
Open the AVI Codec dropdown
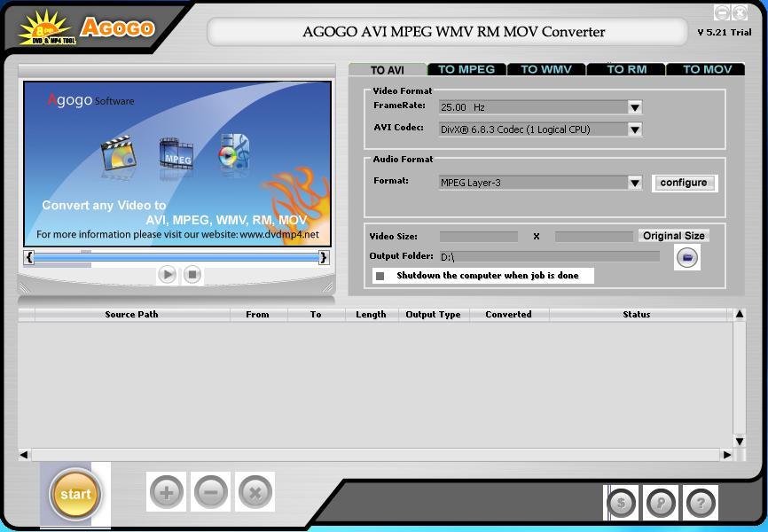[x=635, y=129]
